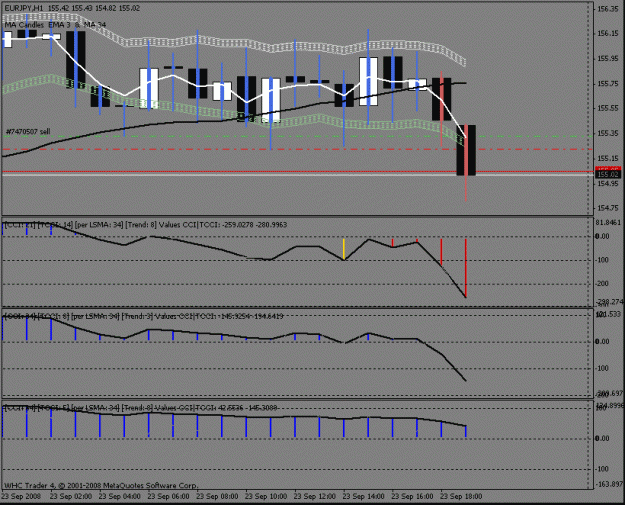Click the 23 Sep 08:00 time label
The height and width of the screenshot is (505, 625).
pos(217,496)
